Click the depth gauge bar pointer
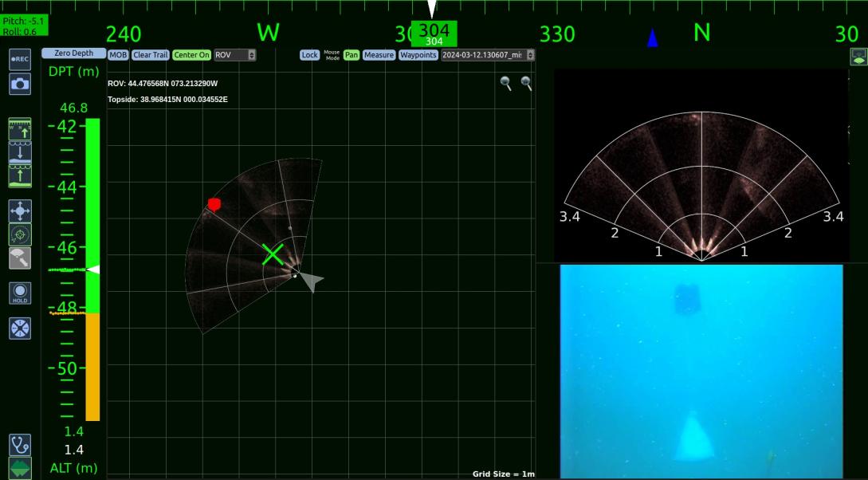The image size is (868, 480). coord(92,270)
